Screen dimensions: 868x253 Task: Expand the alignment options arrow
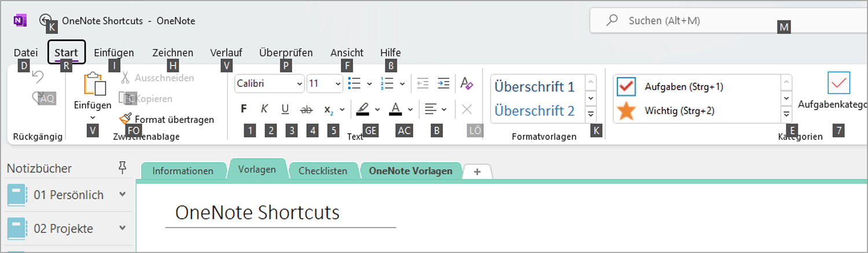(444, 109)
